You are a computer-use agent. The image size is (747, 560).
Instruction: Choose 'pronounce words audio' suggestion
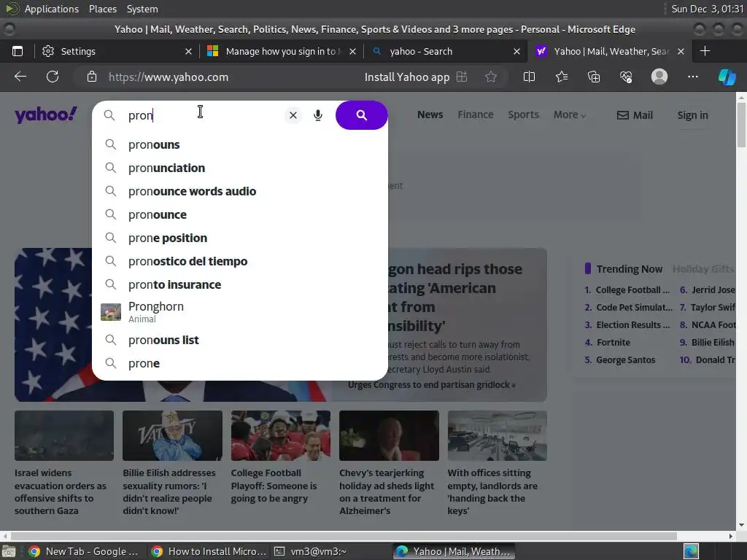[239, 192]
